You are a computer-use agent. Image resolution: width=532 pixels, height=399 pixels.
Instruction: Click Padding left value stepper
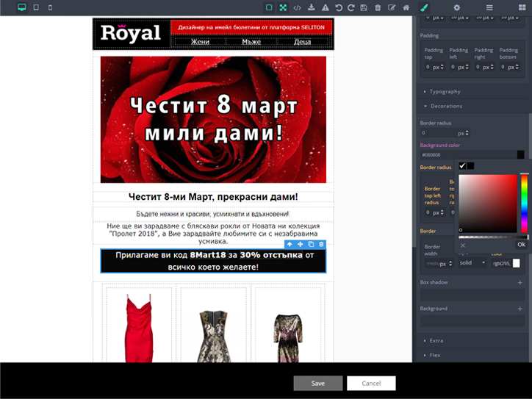(467, 67)
